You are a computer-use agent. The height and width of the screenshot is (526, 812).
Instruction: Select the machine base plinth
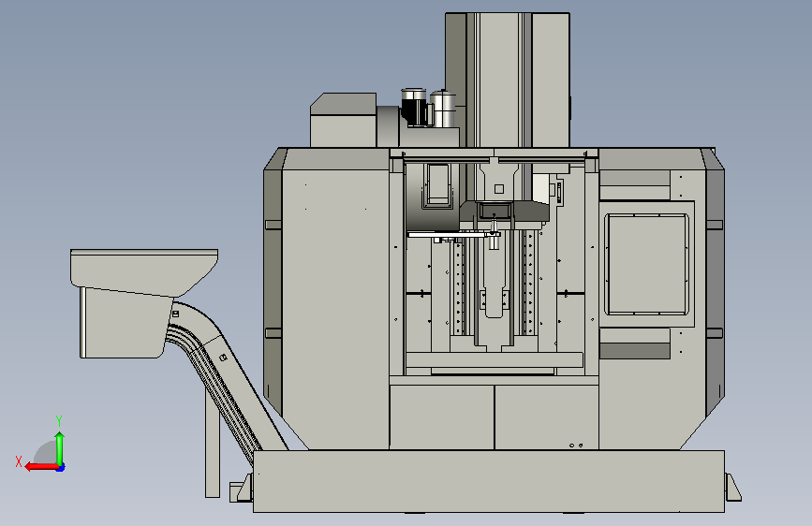[x=489, y=481]
